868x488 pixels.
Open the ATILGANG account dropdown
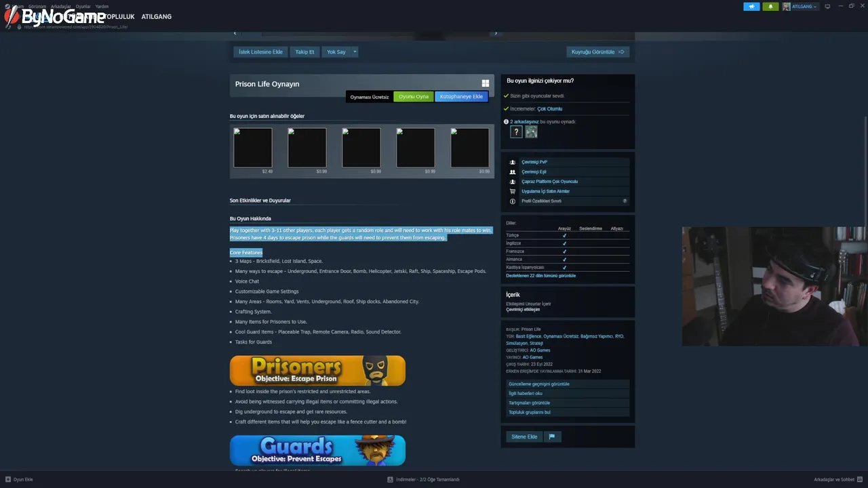click(800, 6)
